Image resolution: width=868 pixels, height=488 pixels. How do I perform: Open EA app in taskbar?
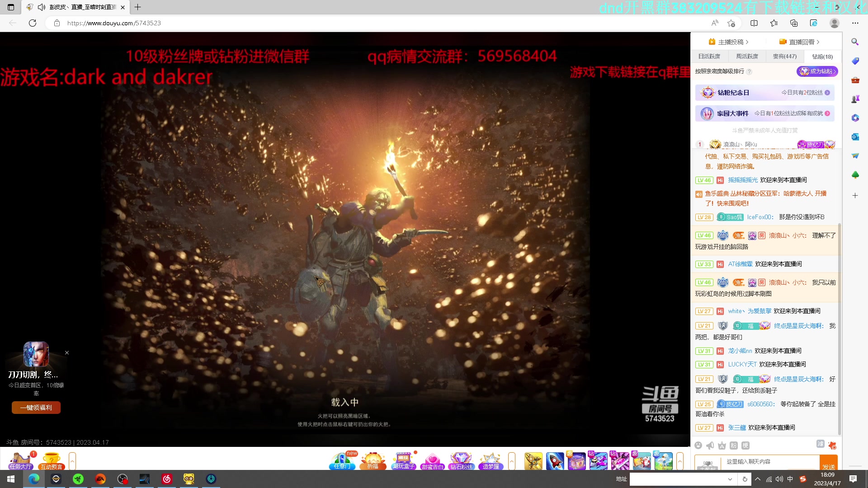click(x=100, y=479)
